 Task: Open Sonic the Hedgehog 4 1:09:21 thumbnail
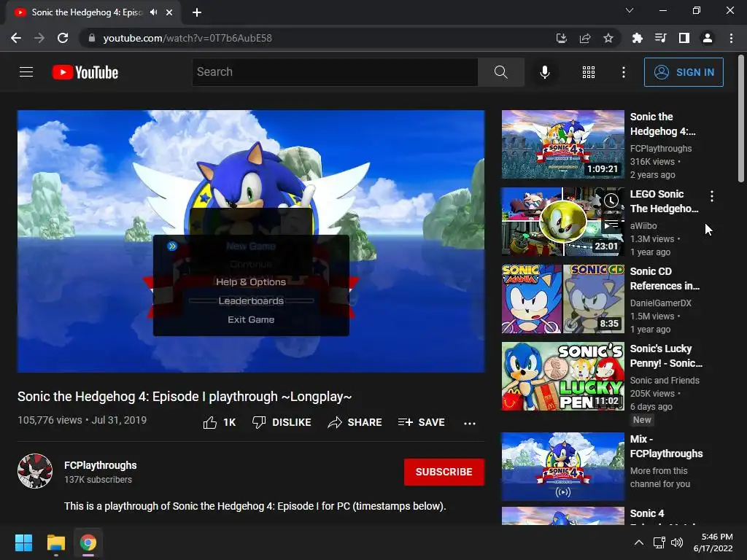coord(562,144)
